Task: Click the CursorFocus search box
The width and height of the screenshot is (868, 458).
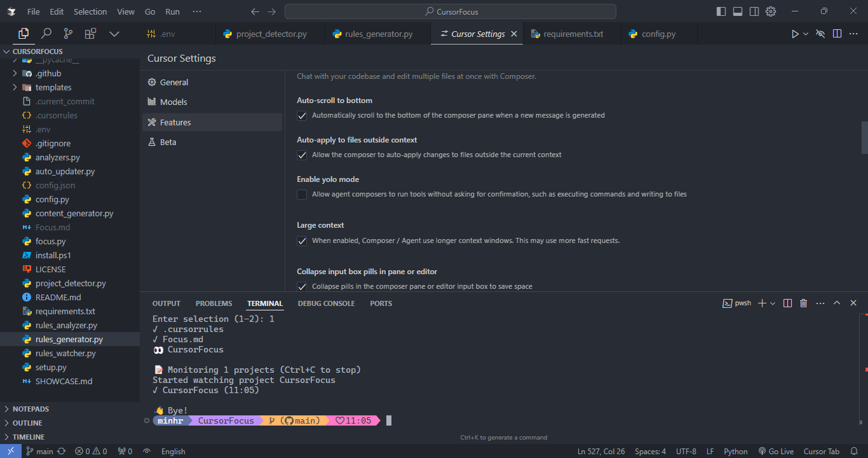Action: (451, 11)
